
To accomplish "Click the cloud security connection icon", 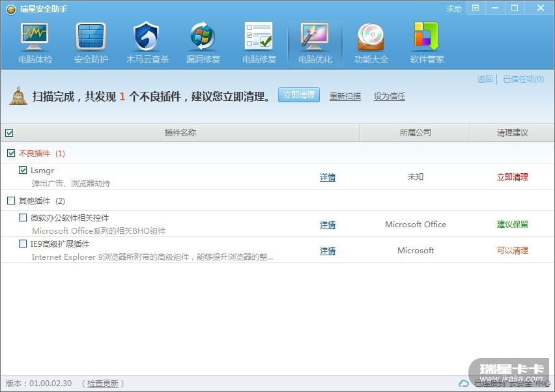I will [x=464, y=383].
